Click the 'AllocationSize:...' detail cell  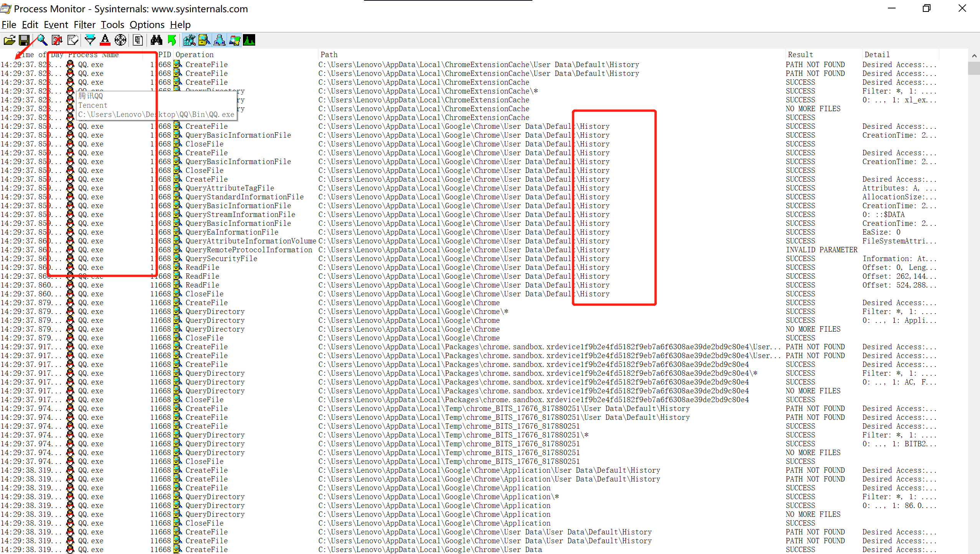[899, 197]
